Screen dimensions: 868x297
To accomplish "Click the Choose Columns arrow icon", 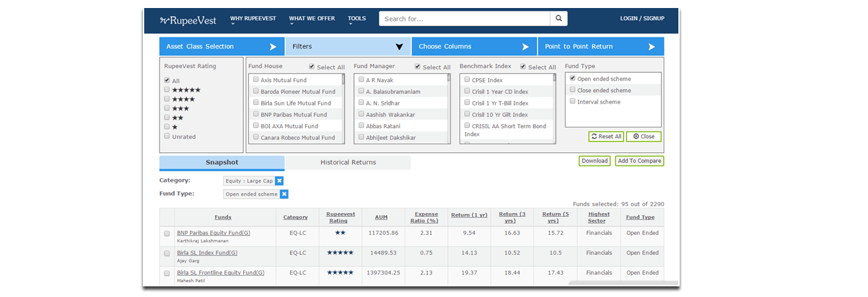I will pos(525,47).
